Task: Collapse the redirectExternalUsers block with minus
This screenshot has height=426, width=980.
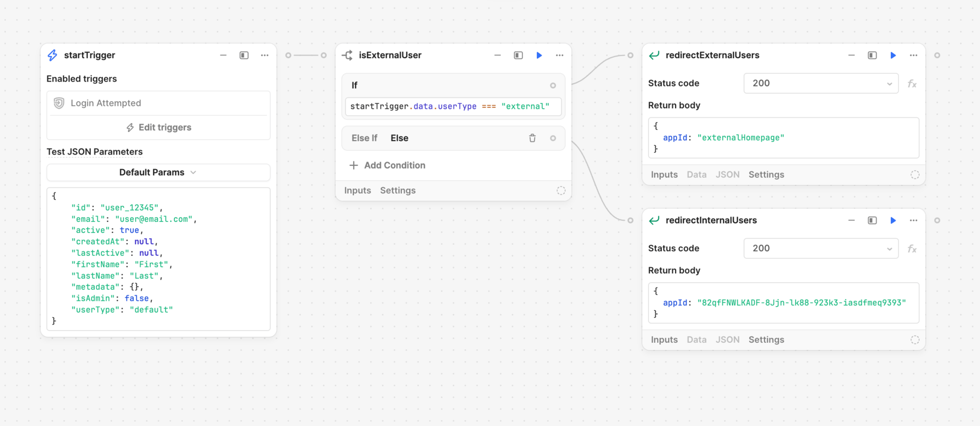Action: (852, 55)
